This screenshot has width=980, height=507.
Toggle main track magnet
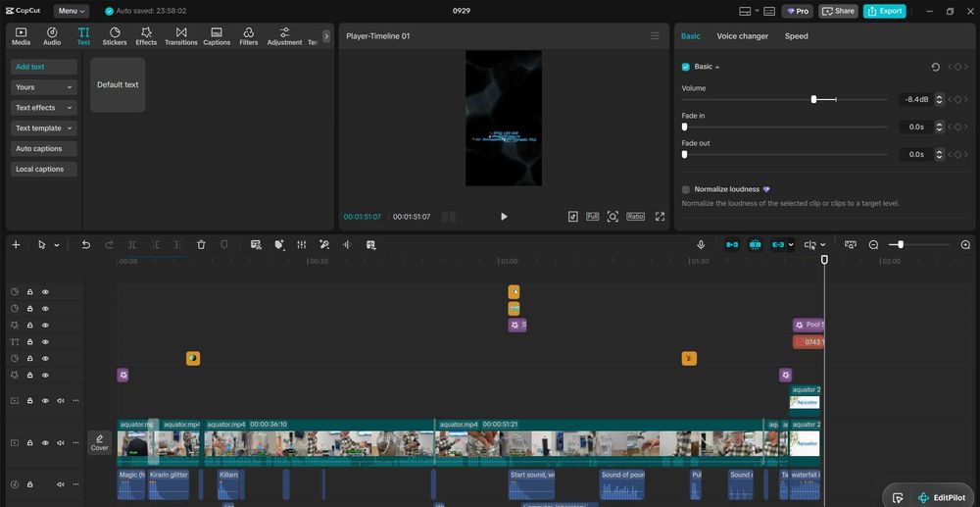tap(732, 245)
